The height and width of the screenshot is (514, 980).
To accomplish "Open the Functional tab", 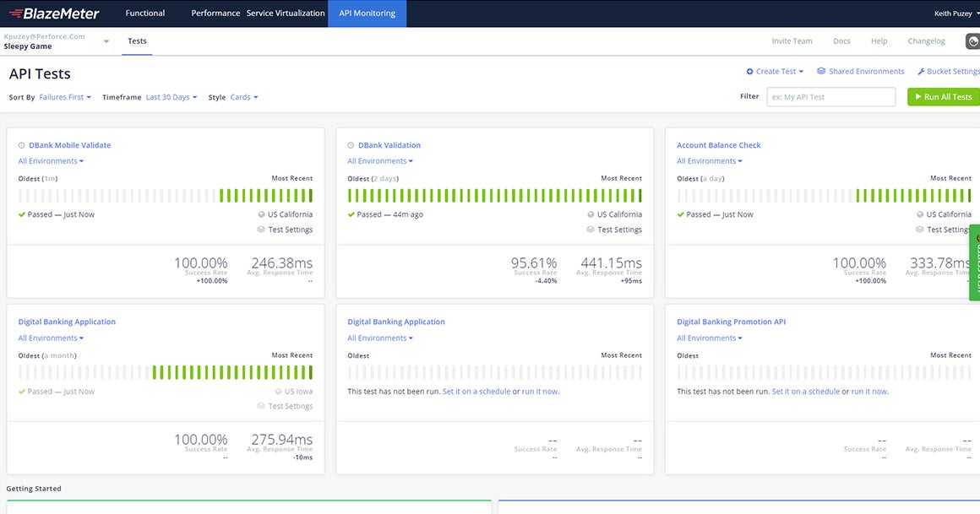I will tap(145, 14).
